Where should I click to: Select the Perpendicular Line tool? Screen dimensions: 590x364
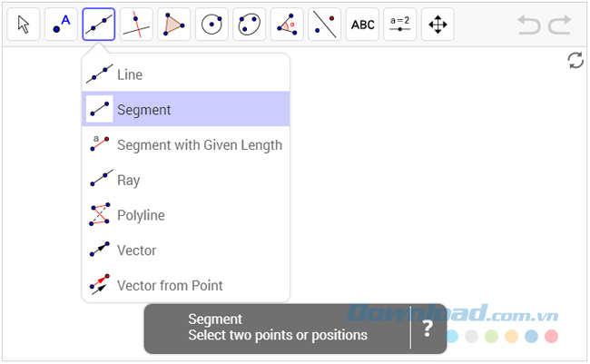pyautogui.click(x=136, y=25)
